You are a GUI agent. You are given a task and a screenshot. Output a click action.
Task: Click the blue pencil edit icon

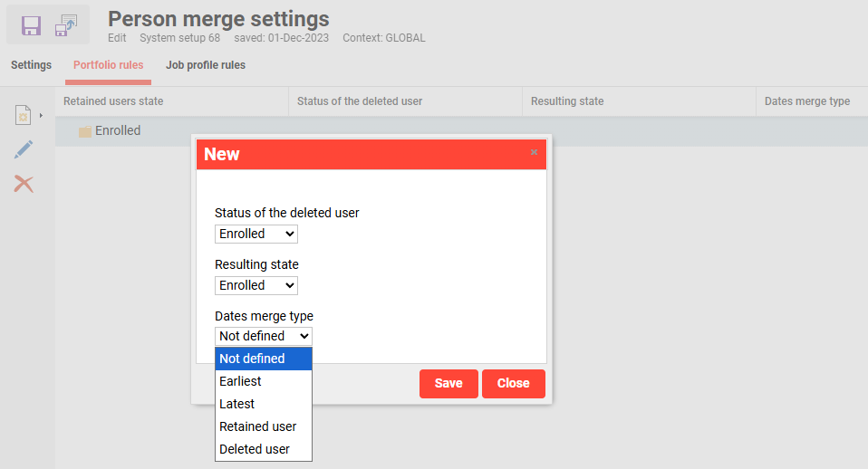click(x=24, y=150)
